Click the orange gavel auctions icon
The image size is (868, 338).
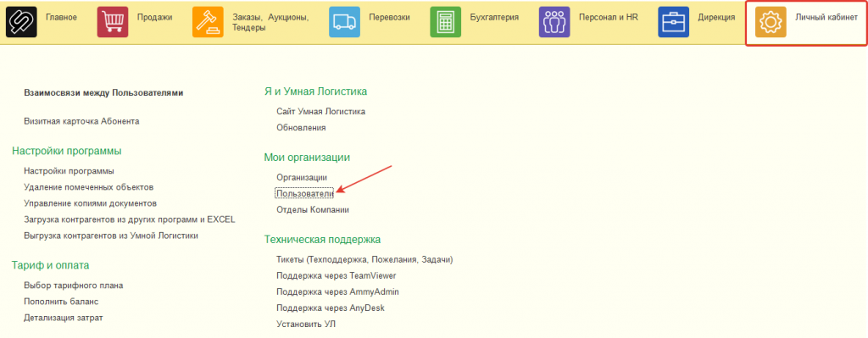209,22
